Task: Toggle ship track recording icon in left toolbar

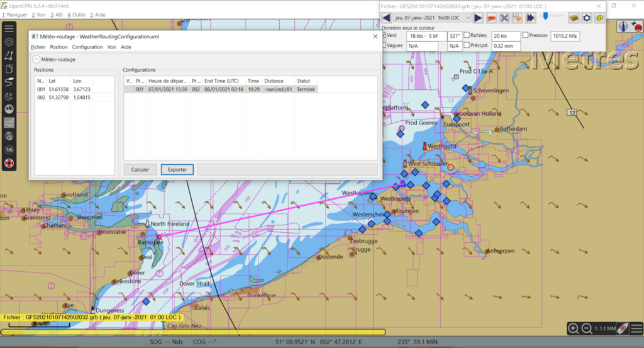Action: 9,82
